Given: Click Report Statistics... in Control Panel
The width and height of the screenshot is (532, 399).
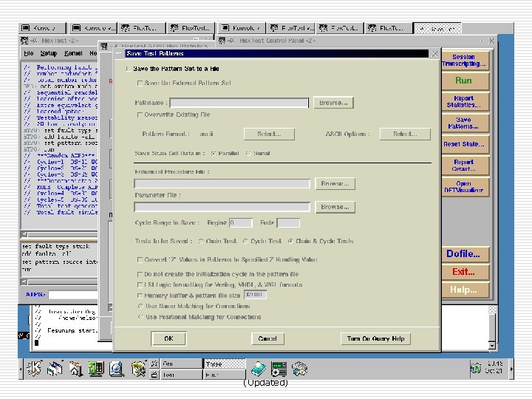Looking at the screenshot, I should tap(464, 101).
